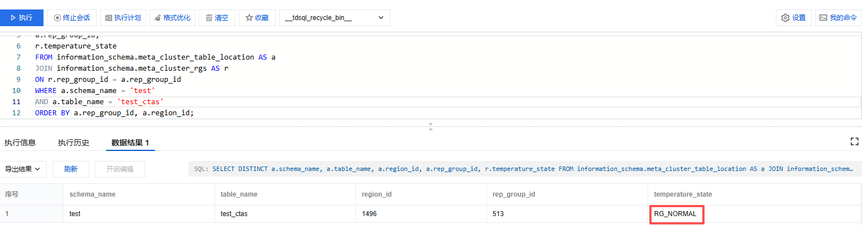Image resolution: width=868 pixels, height=225 pixels.
Task: Click the star icon in 收藏
Action: coord(249,18)
